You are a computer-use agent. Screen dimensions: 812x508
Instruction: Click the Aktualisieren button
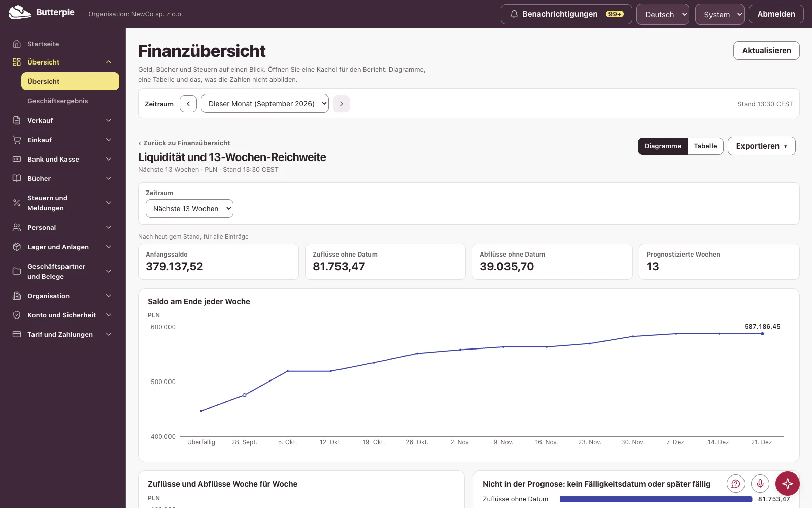click(766, 51)
